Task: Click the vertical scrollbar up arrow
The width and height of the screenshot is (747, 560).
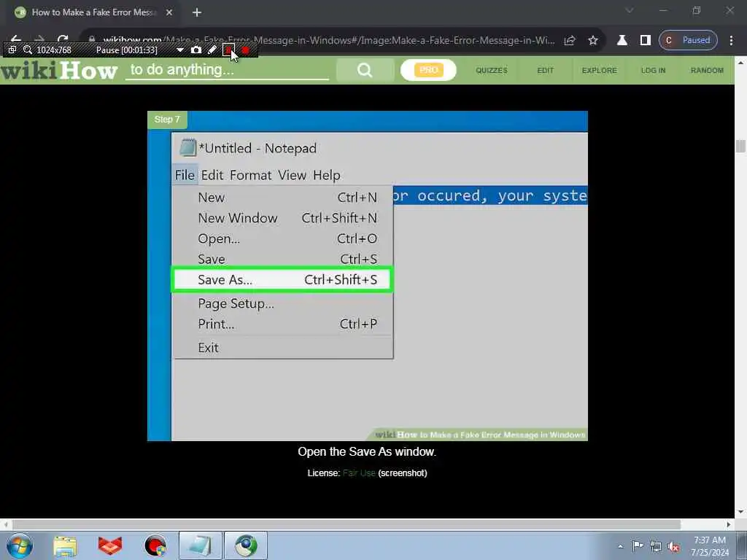Action: pyautogui.click(x=740, y=63)
